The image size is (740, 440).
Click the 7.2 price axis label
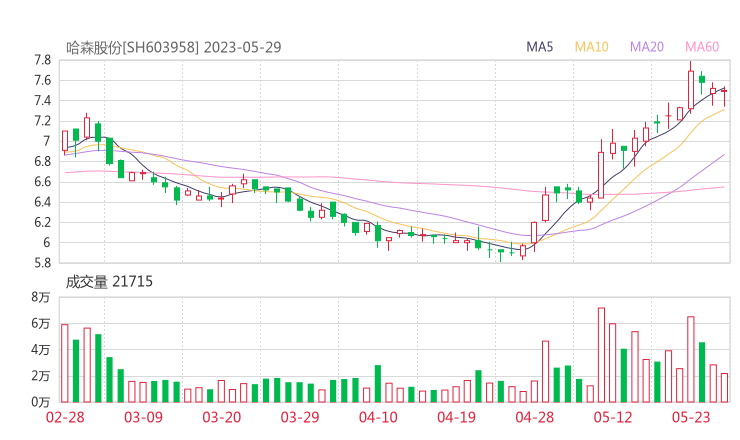(x=42, y=121)
